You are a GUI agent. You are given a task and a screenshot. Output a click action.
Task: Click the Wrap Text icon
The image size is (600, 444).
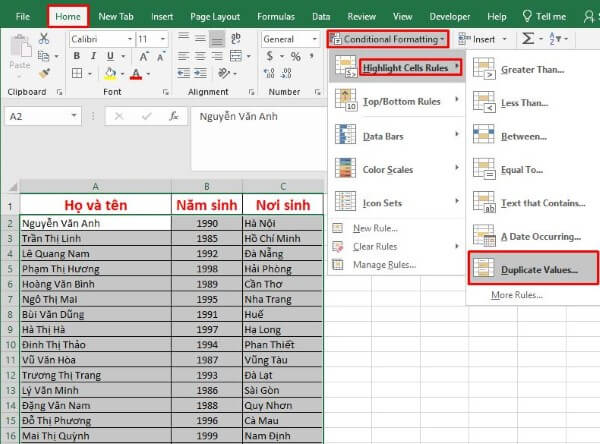[x=235, y=38]
